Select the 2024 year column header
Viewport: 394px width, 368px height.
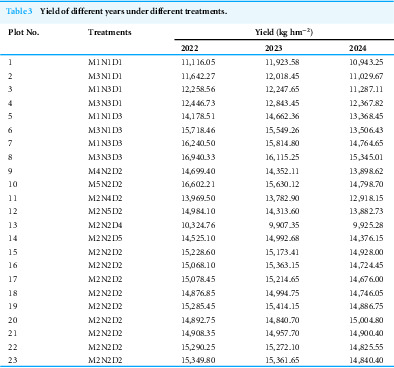[x=358, y=48]
